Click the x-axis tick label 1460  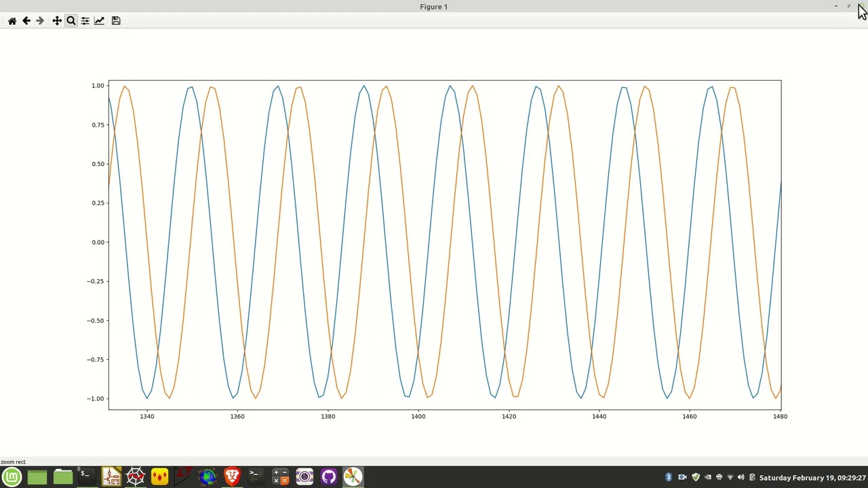coord(690,416)
